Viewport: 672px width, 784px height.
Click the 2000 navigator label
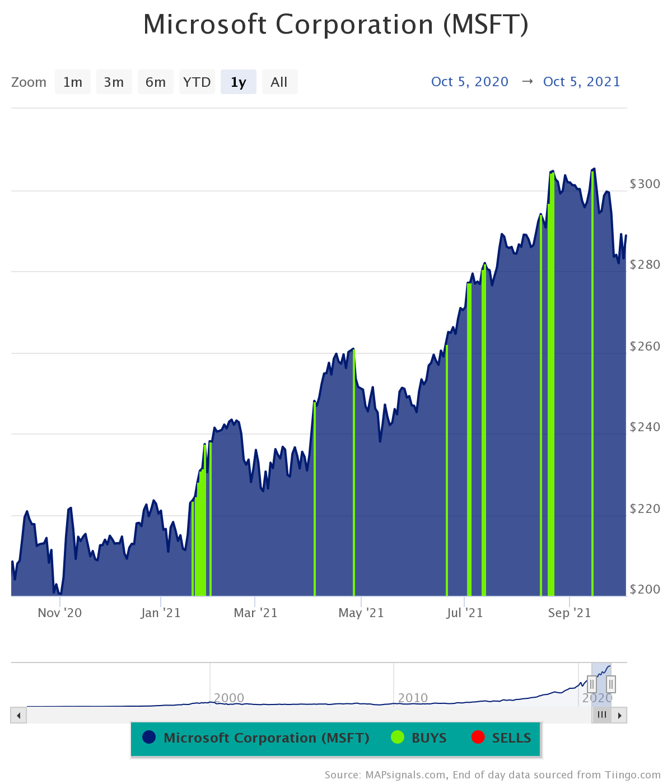click(229, 698)
